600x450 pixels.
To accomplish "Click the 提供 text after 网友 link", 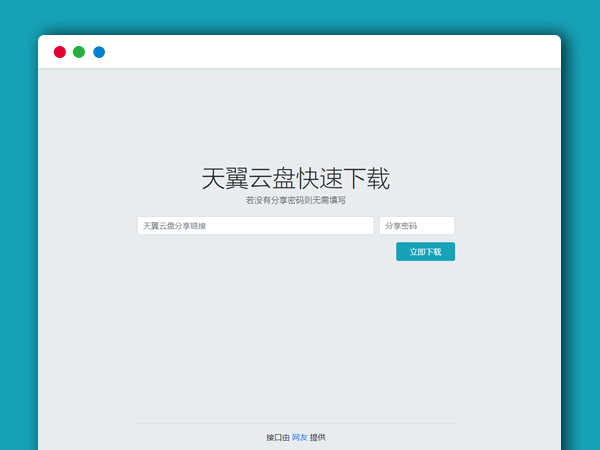I will (318, 437).
